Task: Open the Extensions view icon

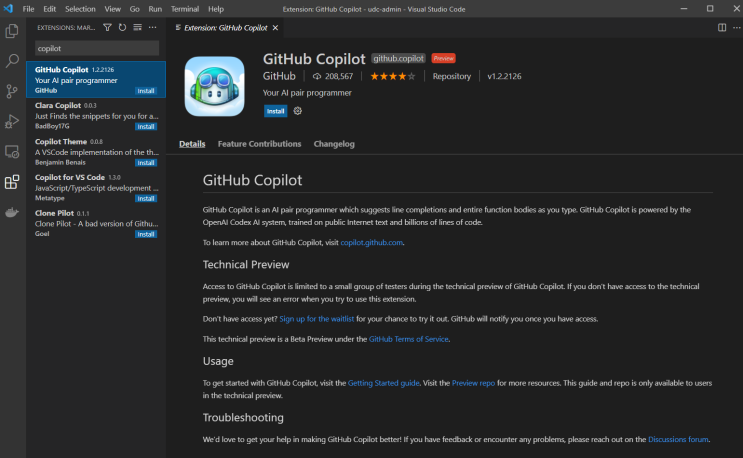Action: tap(12, 182)
